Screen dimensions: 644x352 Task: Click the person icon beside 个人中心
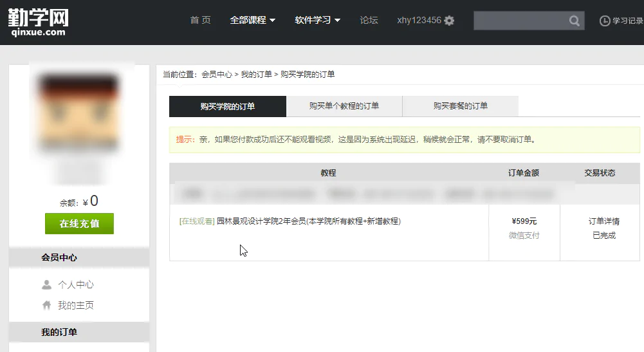[47, 284]
